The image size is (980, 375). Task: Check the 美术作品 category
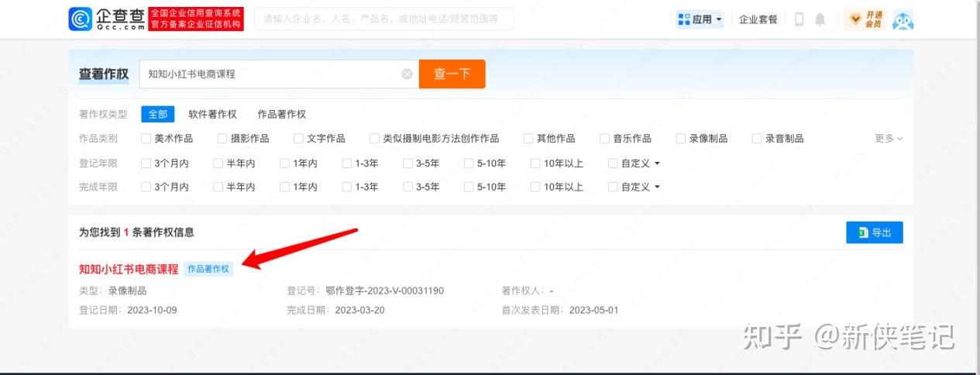(146, 139)
